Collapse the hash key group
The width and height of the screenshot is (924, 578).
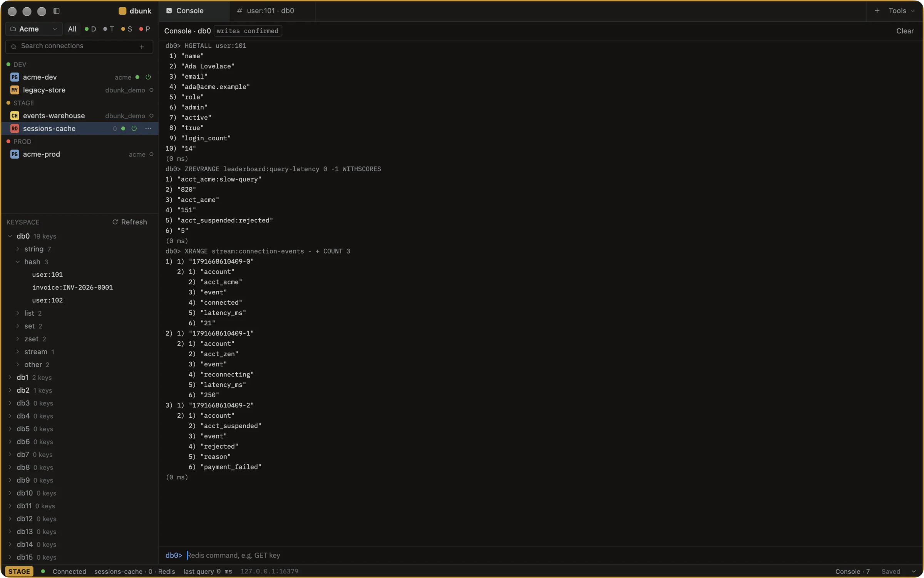pyautogui.click(x=18, y=262)
